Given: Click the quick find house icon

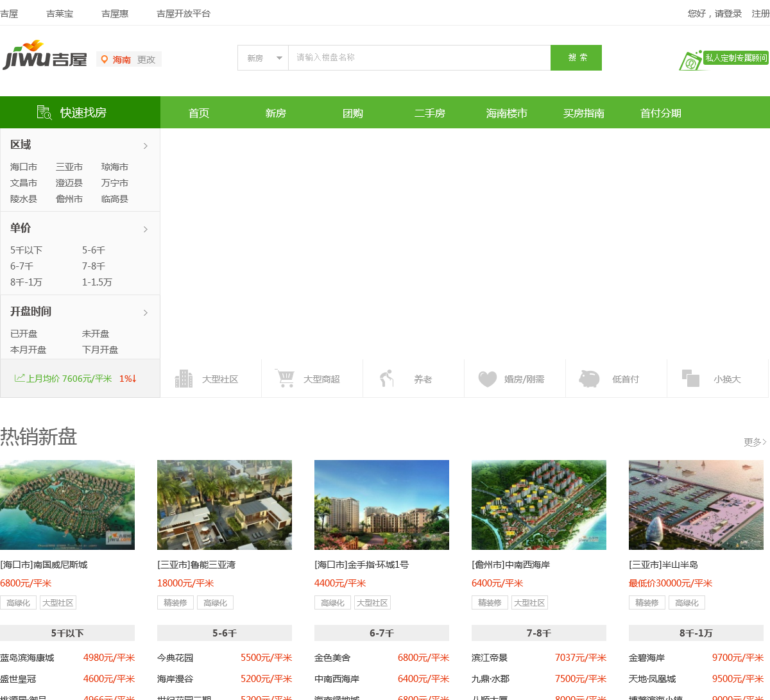Looking at the screenshot, I should click(x=44, y=112).
